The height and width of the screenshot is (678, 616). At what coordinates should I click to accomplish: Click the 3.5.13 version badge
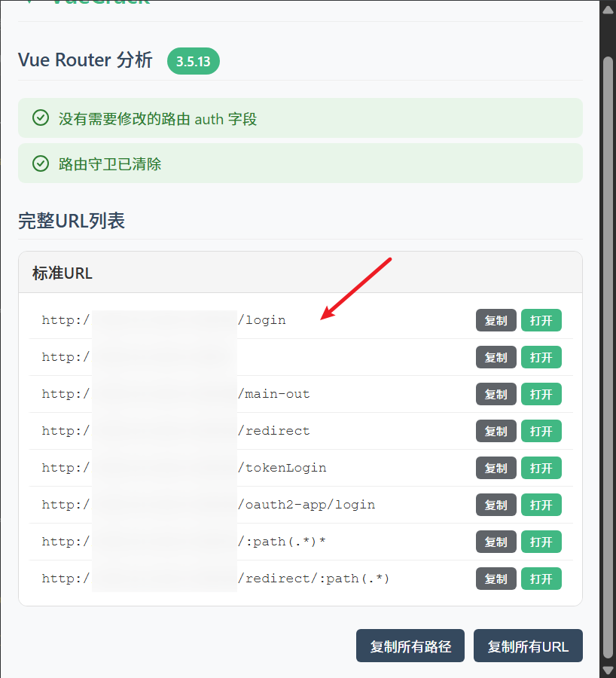[194, 61]
